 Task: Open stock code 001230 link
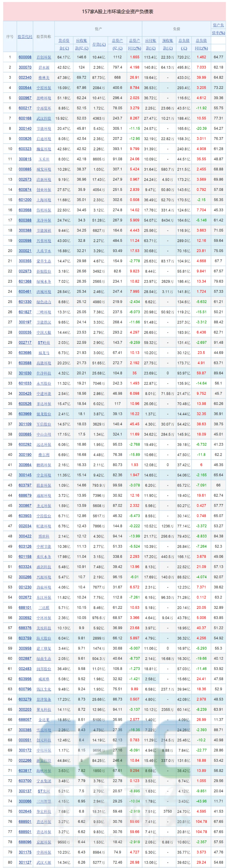point(25,587)
